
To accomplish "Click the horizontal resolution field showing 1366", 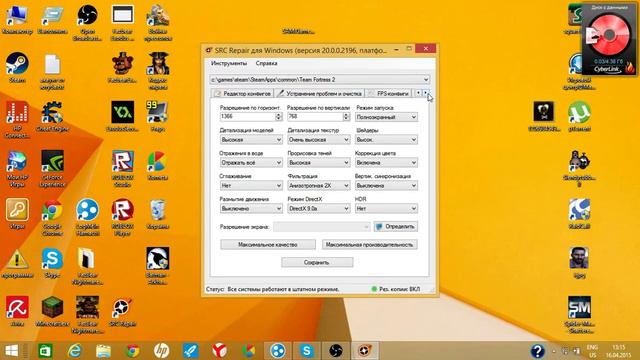I will pos(247,117).
